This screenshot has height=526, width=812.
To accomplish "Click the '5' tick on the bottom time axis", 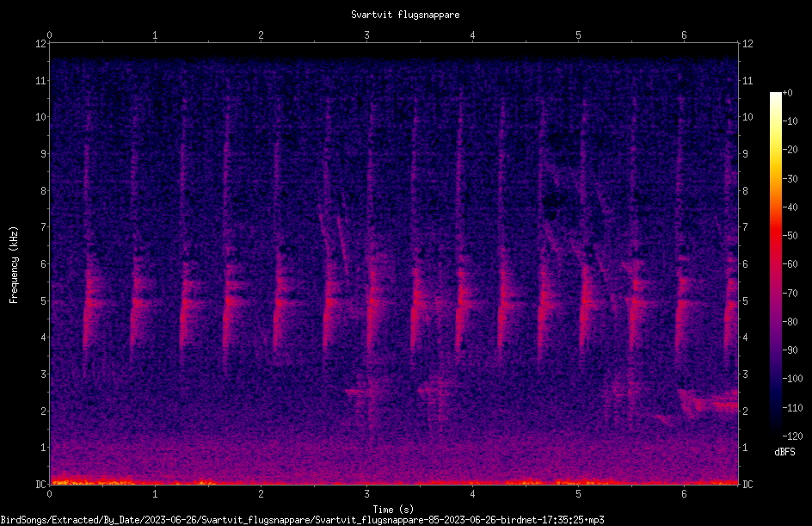I will (x=578, y=494).
